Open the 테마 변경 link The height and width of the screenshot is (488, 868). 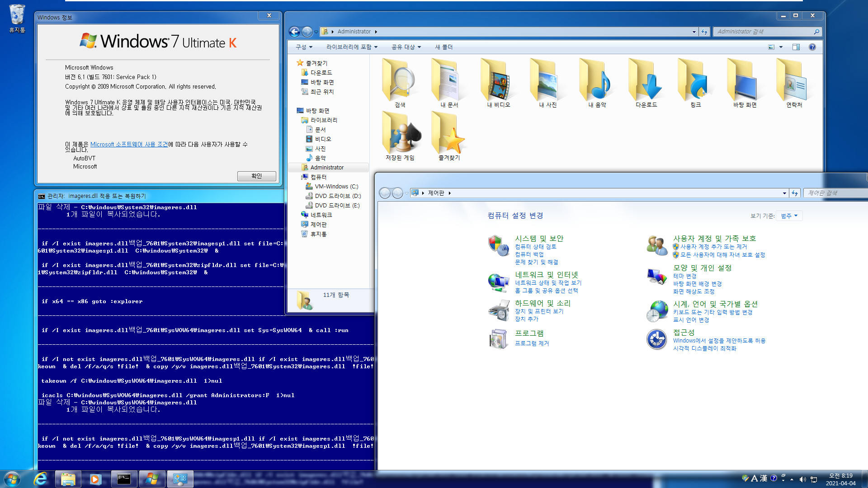point(684,276)
